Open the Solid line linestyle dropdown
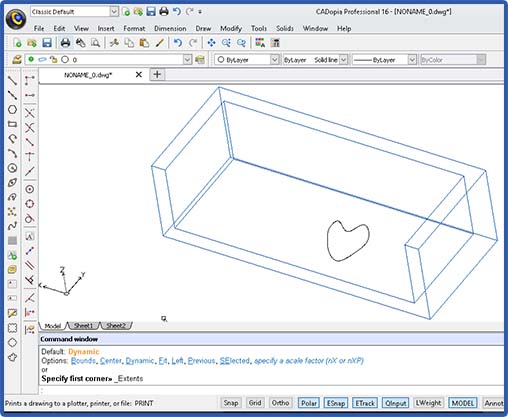 [343, 60]
